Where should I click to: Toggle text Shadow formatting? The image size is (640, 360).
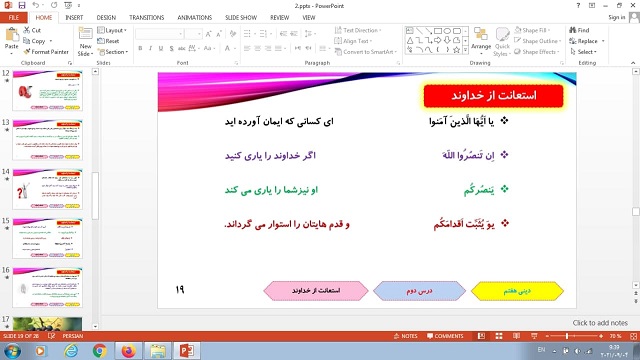tap(171, 48)
